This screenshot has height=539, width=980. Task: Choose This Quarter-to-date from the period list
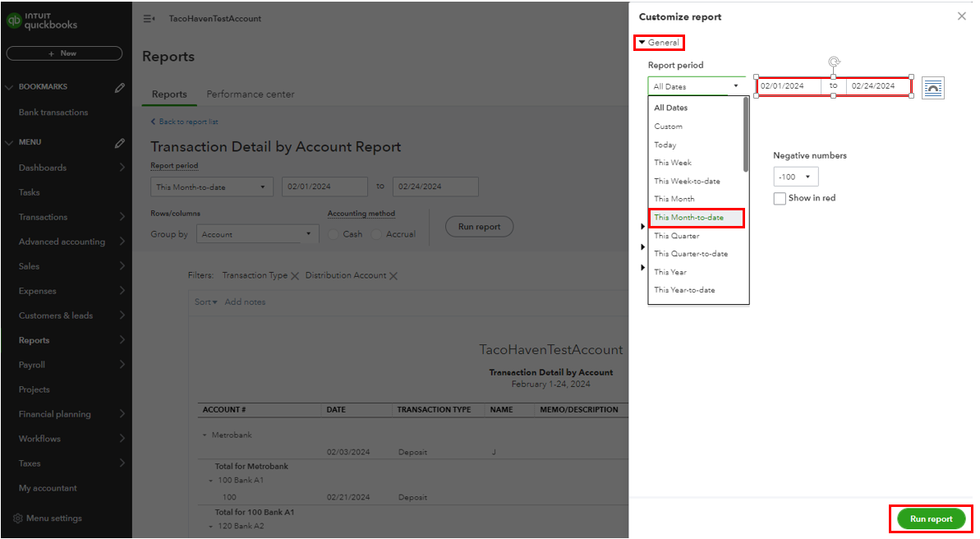[x=696, y=254]
